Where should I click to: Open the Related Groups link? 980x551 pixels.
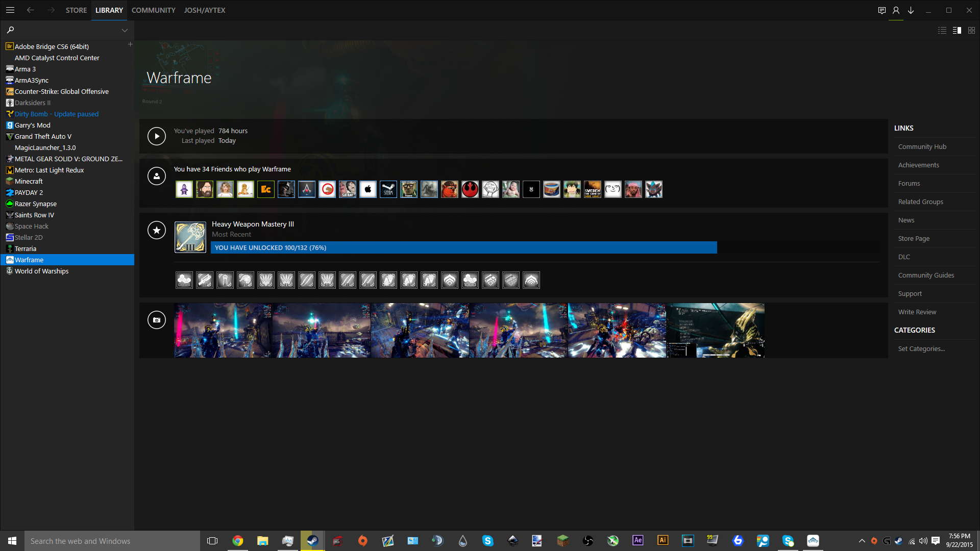[x=921, y=202]
